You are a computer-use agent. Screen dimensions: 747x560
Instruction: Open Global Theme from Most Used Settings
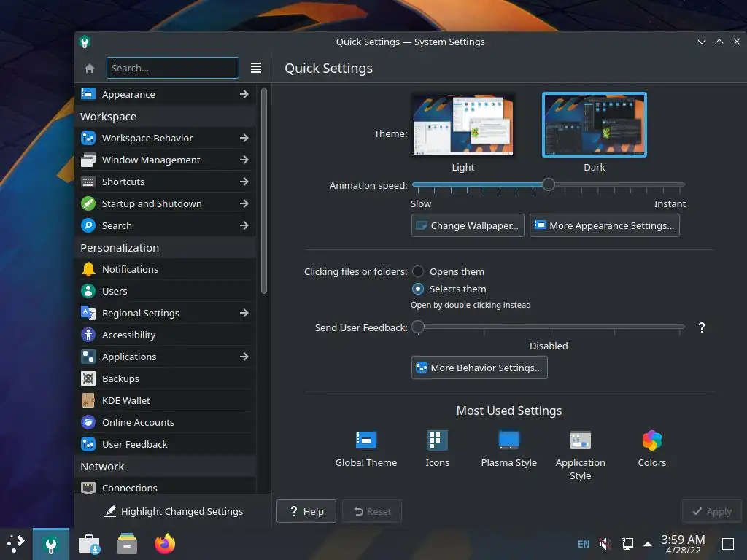(x=366, y=449)
